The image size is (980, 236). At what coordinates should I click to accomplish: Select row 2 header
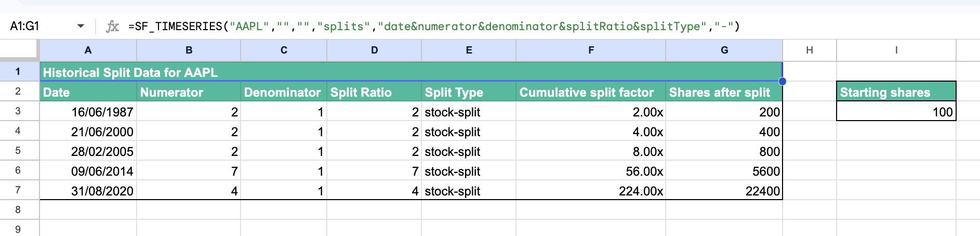coord(18,91)
